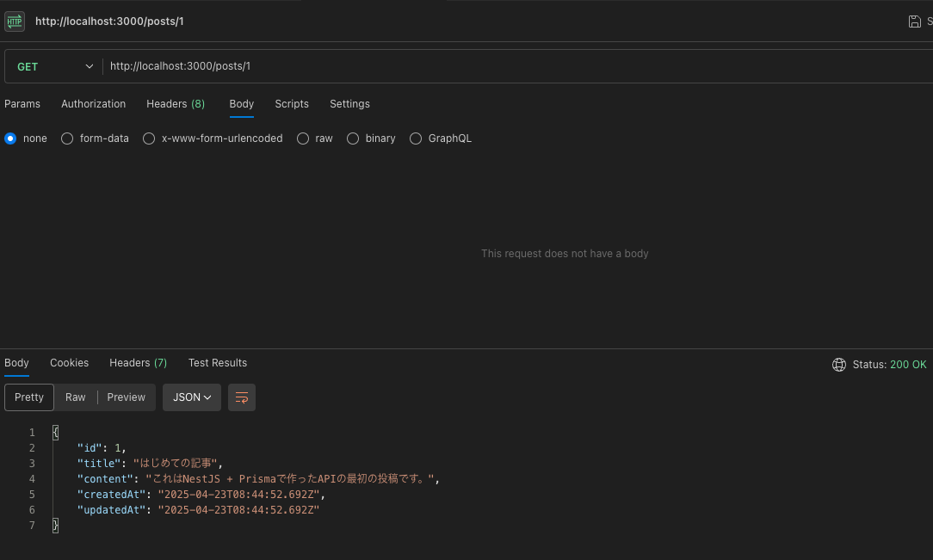Open the GET method dropdown
The width and height of the screenshot is (933, 560).
click(54, 66)
